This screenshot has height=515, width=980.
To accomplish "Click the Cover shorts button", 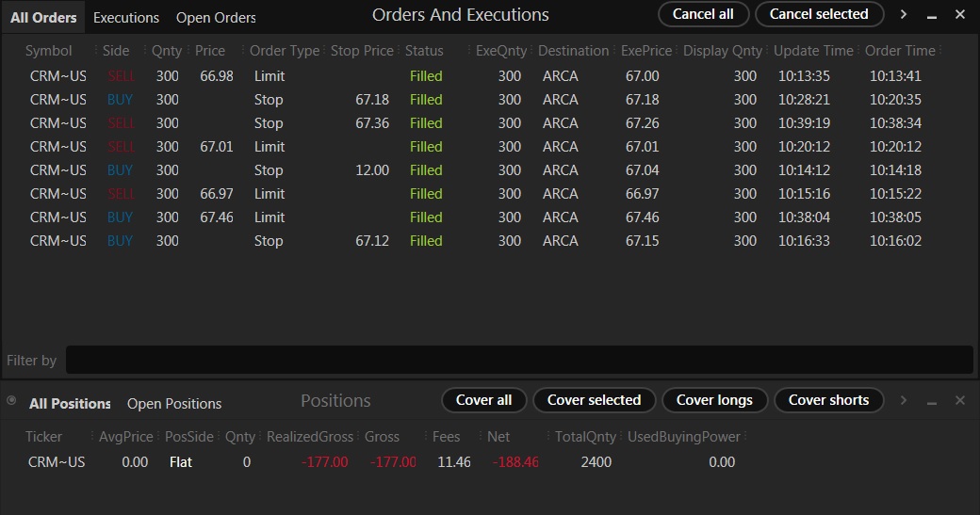I will [x=828, y=400].
